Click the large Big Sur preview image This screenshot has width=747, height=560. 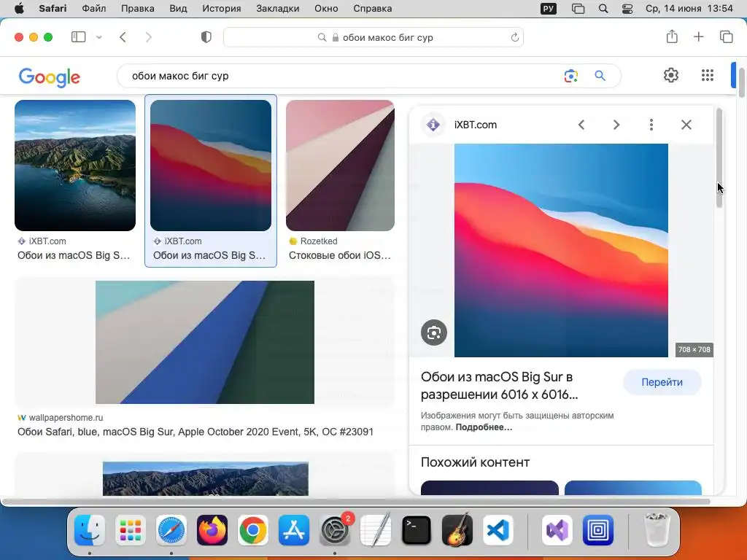[561, 250]
